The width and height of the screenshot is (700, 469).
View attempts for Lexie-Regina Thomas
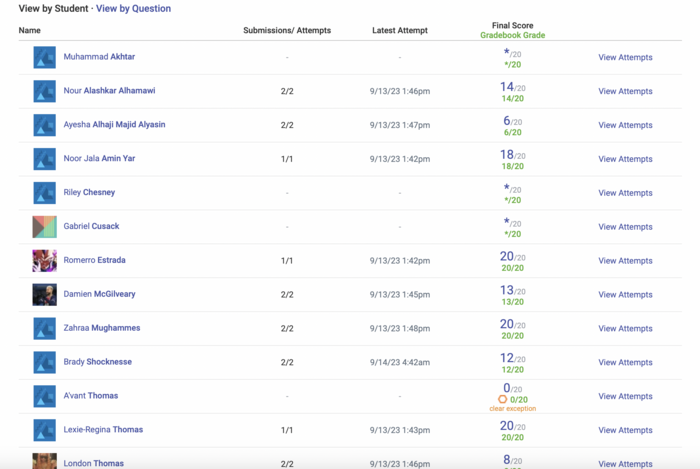tap(625, 430)
